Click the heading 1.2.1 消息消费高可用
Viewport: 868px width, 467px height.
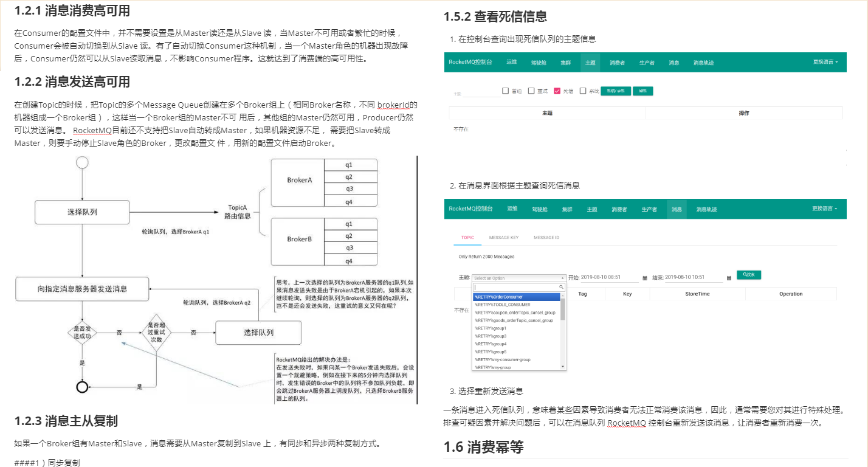pyautogui.click(x=72, y=10)
